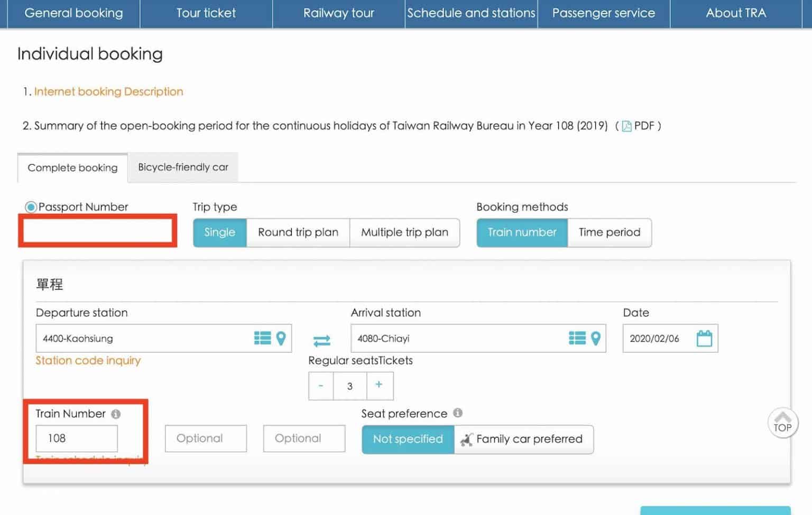Open arrival station list icon
This screenshot has width=812, height=515.
pos(577,338)
